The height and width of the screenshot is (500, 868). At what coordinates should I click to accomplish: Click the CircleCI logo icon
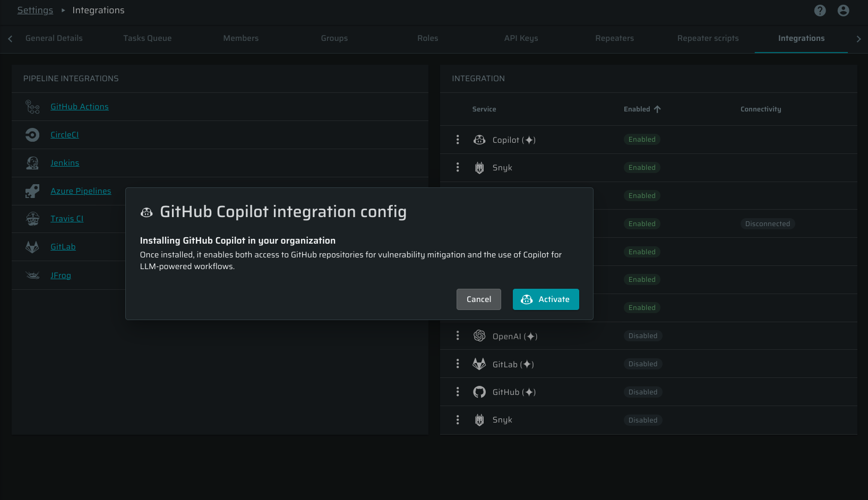tap(32, 135)
